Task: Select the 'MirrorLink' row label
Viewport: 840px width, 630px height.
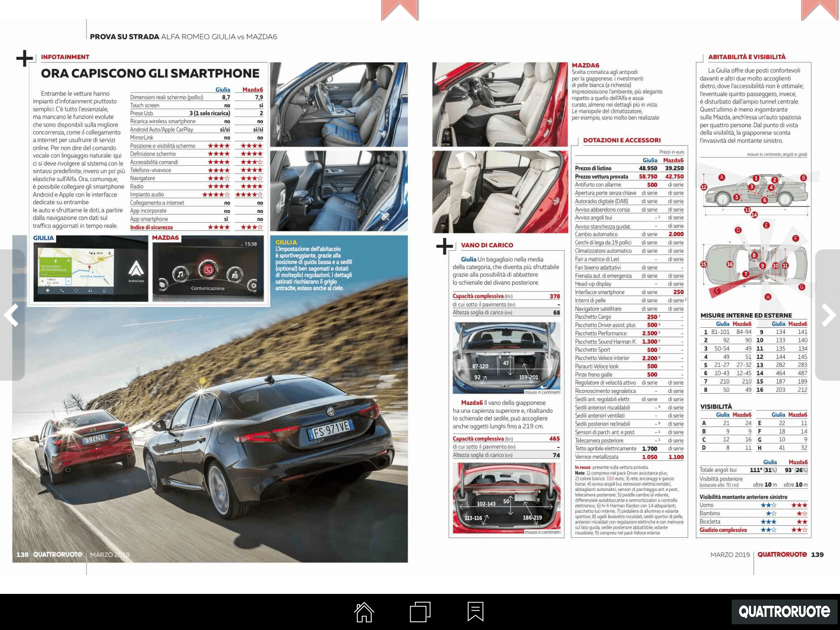Action: click(x=142, y=138)
